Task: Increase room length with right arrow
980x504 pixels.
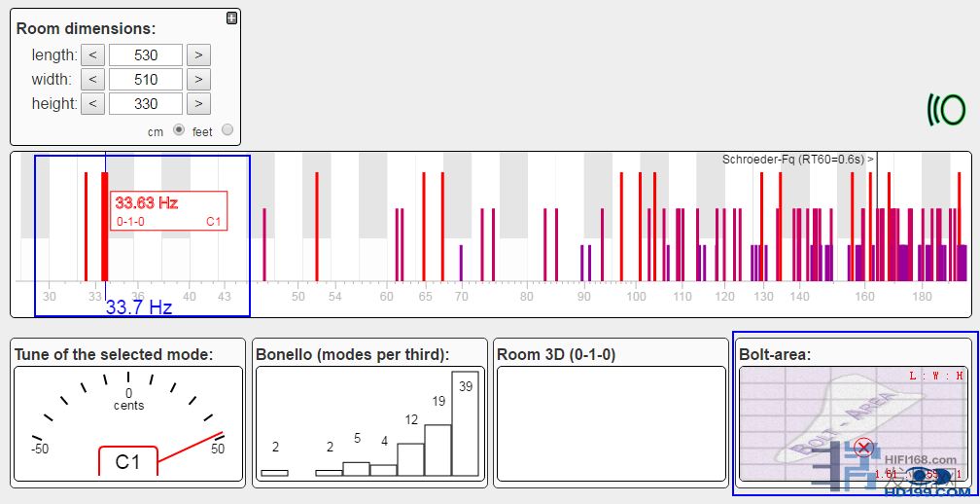Action: tap(197, 55)
